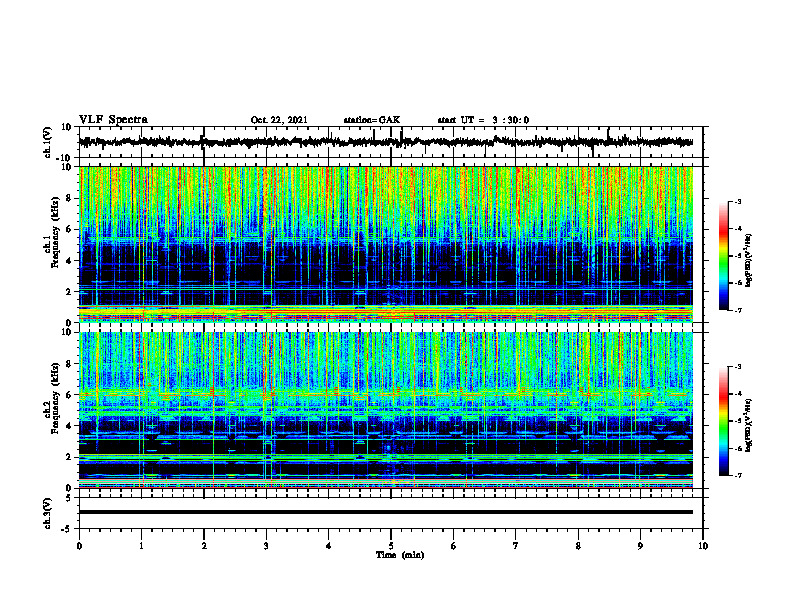792x612 pixels.
Task: Click the flat black ch.3 trace line
Action: (386, 512)
